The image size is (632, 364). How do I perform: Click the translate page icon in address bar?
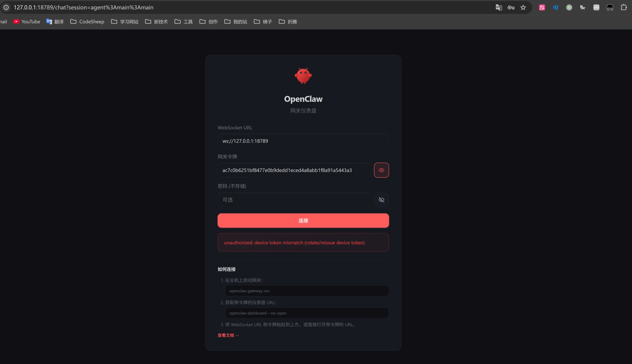[498, 8]
